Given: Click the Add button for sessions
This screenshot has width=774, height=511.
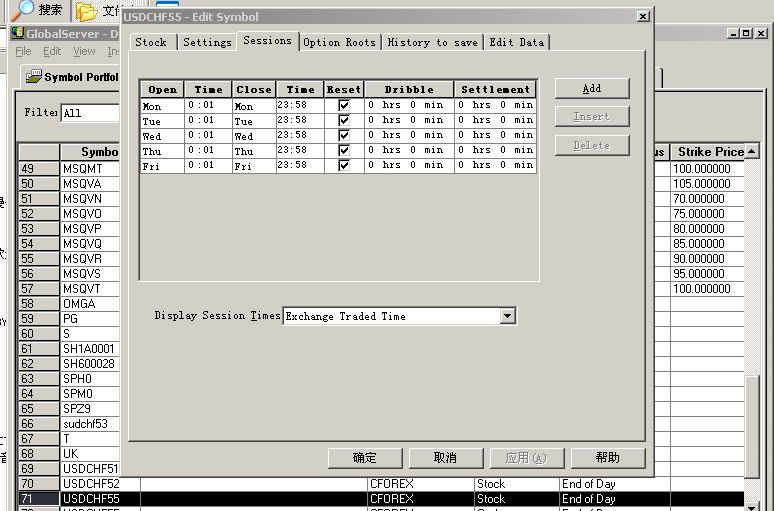Looking at the screenshot, I should tap(591, 88).
